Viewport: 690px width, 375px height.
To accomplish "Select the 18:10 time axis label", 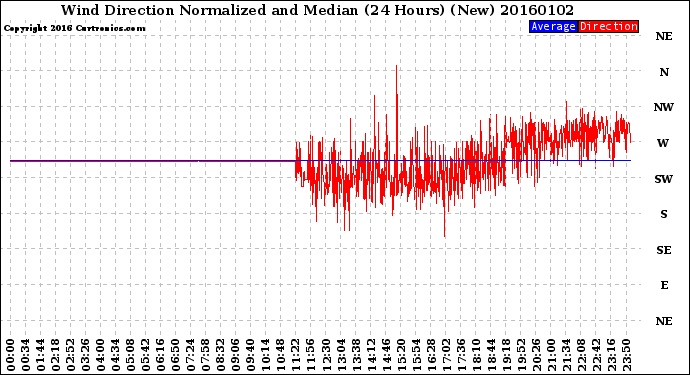I will point(476,355).
